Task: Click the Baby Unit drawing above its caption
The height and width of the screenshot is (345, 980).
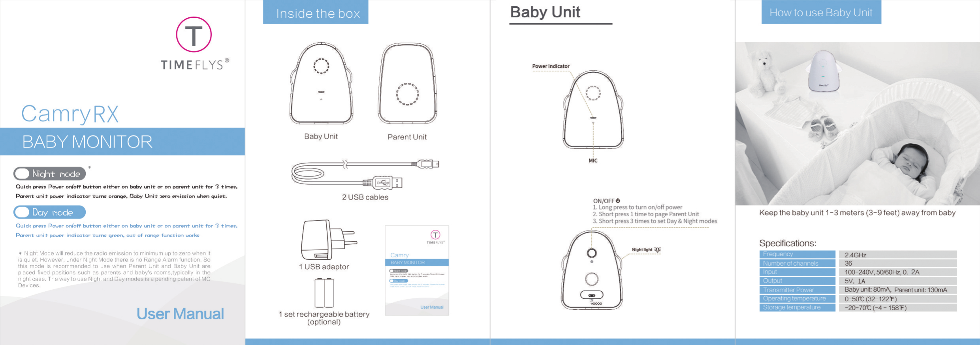Action: (x=321, y=84)
